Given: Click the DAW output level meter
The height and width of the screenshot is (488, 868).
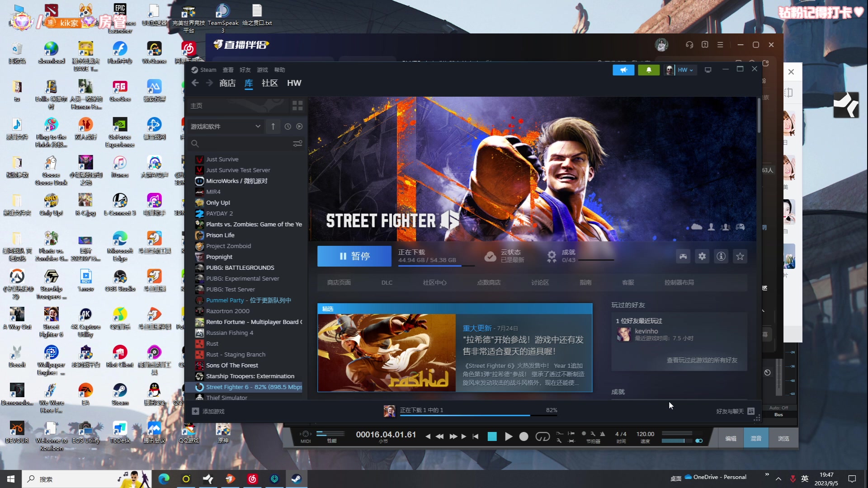Looking at the screenshot, I should (677, 441).
